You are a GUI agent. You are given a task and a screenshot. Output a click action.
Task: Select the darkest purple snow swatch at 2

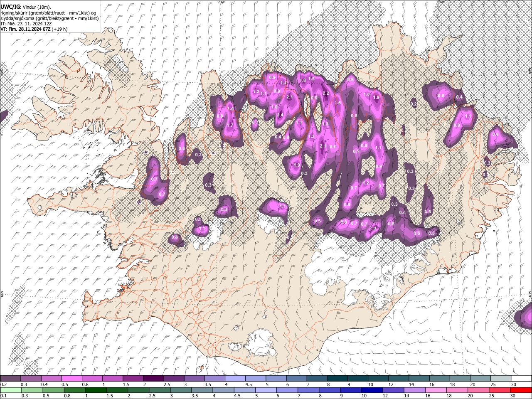153,379
